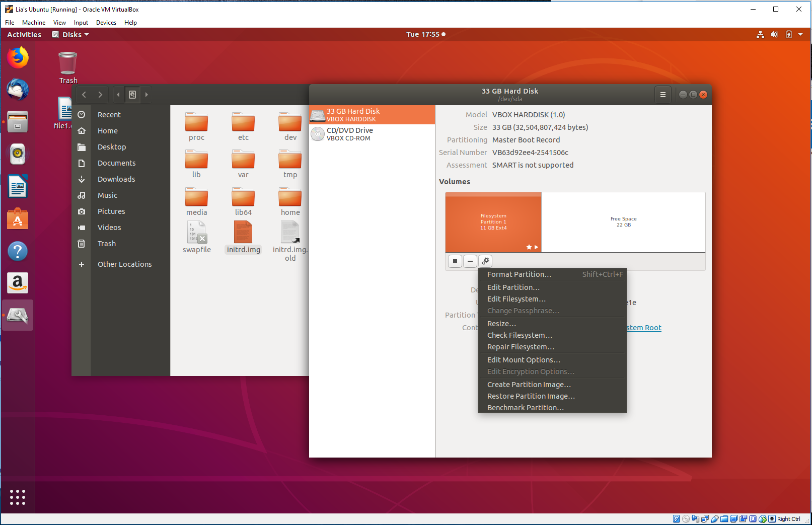This screenshot has height=525, width=812.
Task: Delete the partition with the minus icon
Action: point(470,261)
